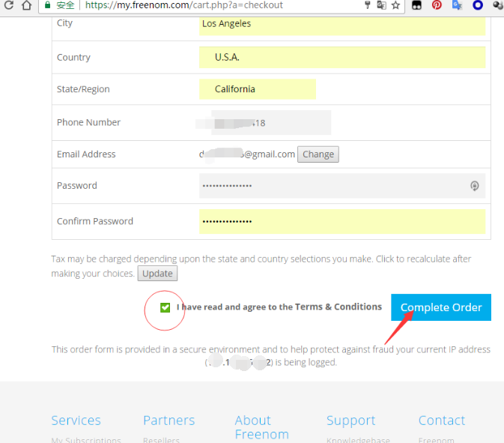Click the address bar URL my.freenom.com
504x443 pixels.
coord(184,5)
